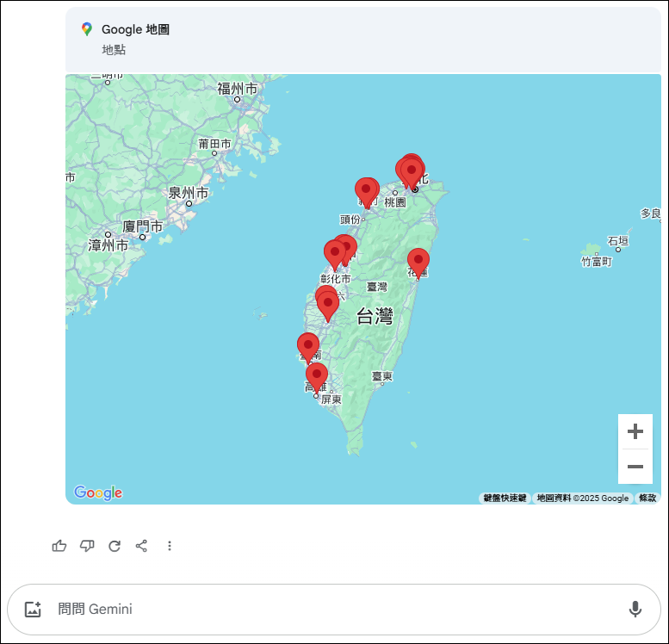The height and width of the screenshot is (644, 669).
Task: Click the 頭份 town label
Action: 350,220
